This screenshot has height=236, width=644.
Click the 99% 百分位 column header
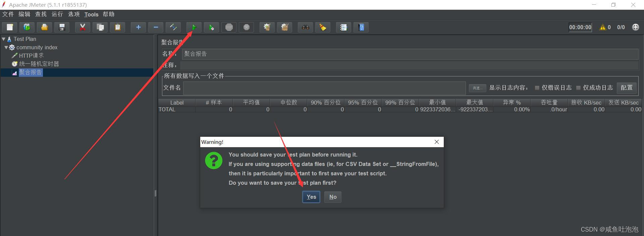click(x=400, y=103)
